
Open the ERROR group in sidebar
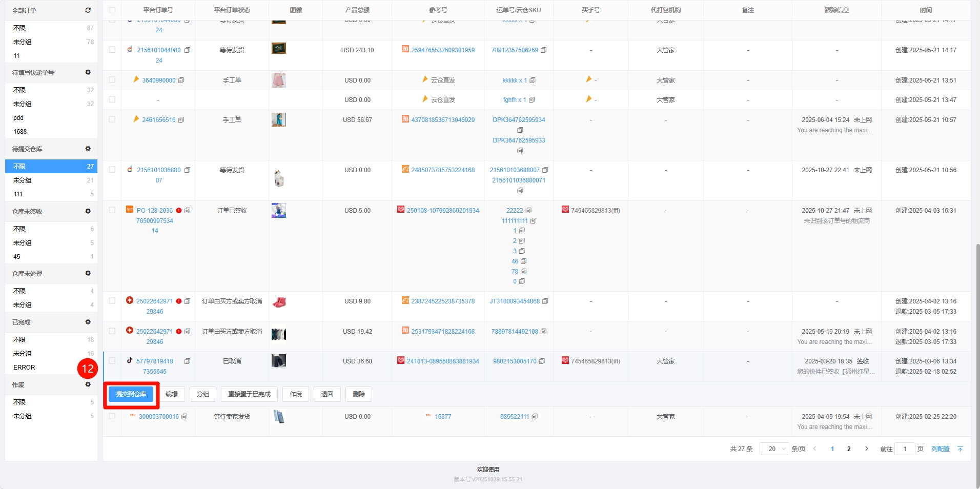tap(24, 368)
